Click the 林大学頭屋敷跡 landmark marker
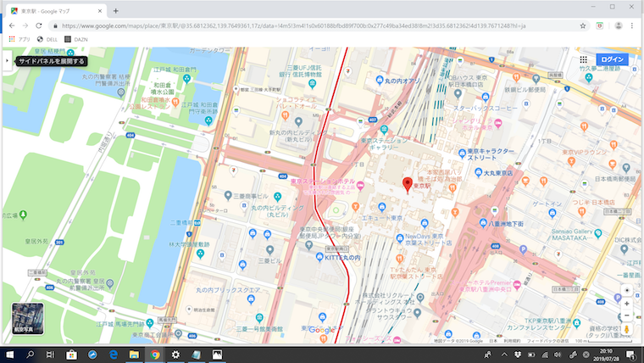 pos(201,254)
